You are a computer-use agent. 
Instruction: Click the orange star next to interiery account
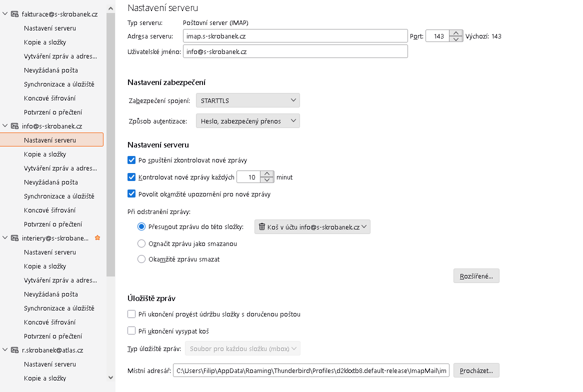97,238
